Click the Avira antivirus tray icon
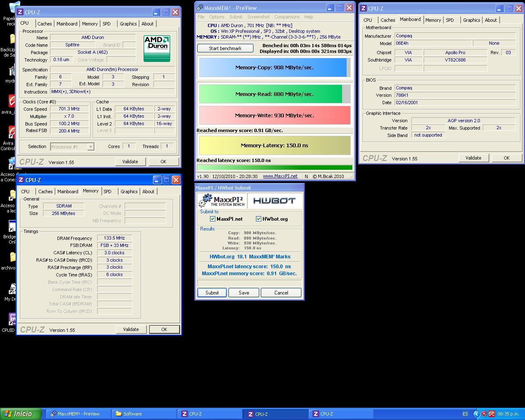525x420 pixels. [491, 414]
